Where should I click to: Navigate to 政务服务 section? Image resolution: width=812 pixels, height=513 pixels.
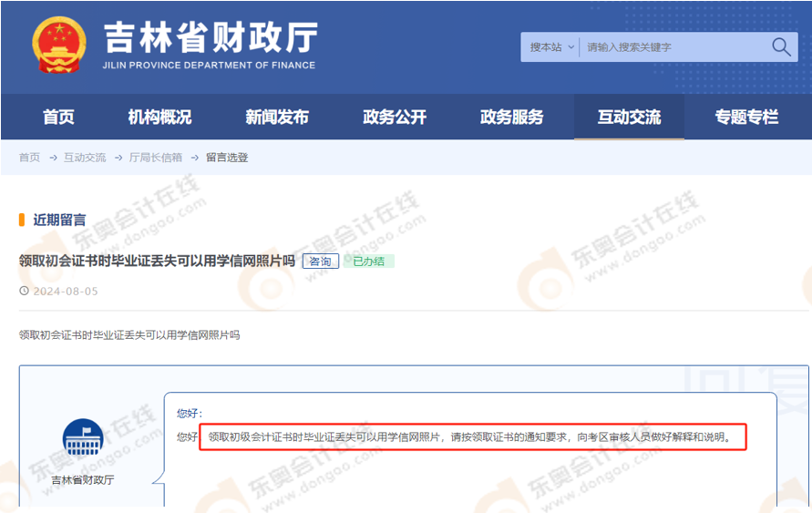511,118
